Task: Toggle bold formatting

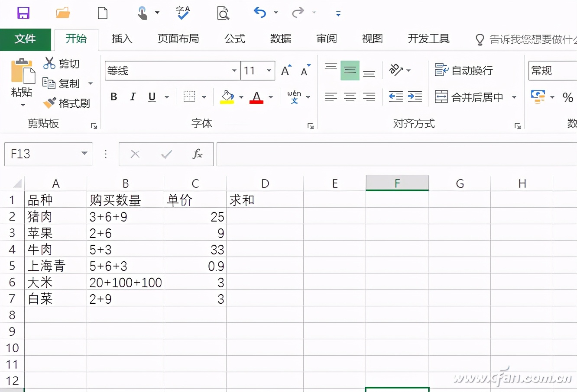Action: pos(114,97)
